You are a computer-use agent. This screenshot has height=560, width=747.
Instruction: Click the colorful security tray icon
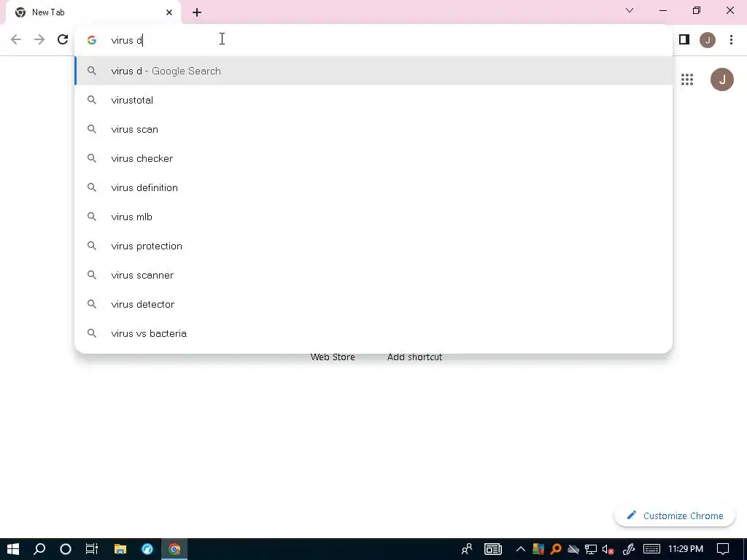538,549
